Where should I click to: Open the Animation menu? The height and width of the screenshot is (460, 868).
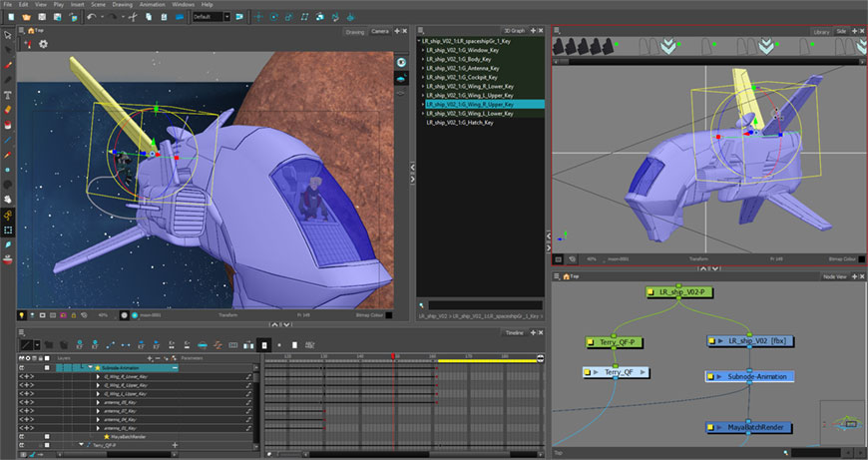click(x=152, y=4)
